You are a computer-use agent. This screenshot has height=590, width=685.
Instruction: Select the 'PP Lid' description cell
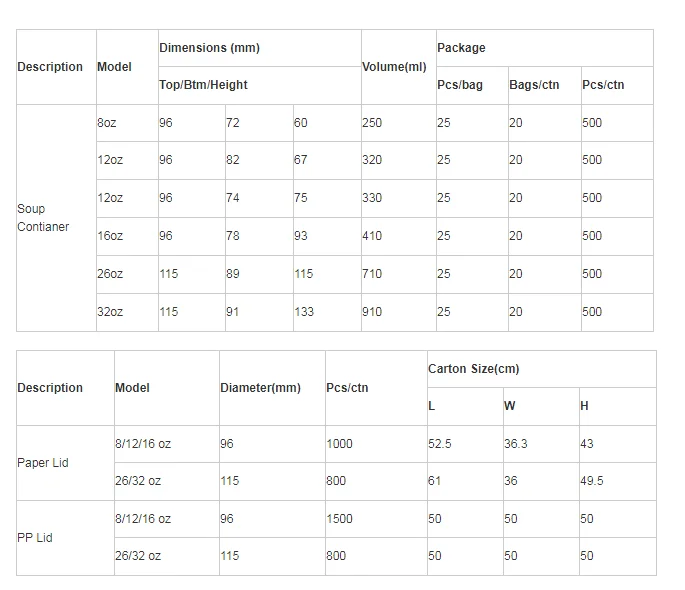tap(35, 538)
